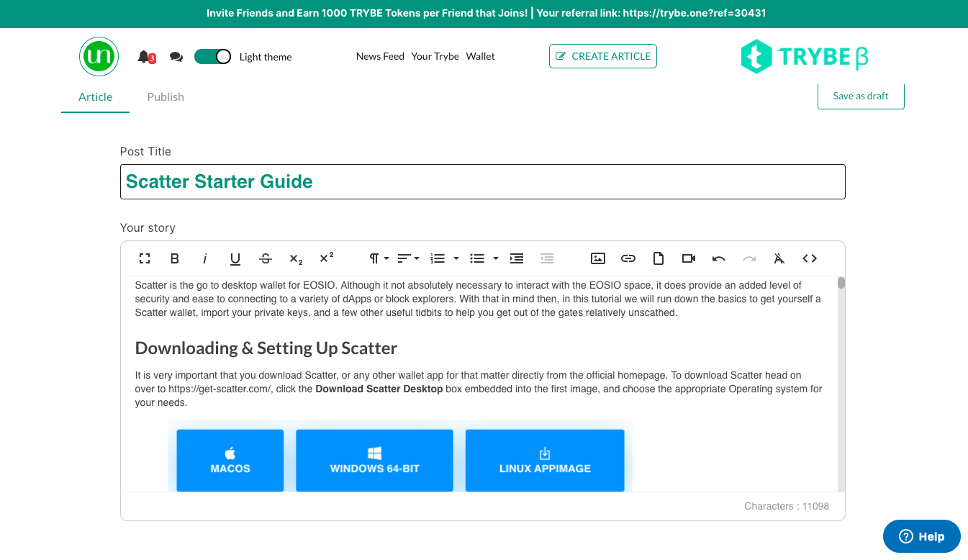This screenshot has width=968, height=560.
Task: Insert an unordered bullet list
Action: coord(476,258)
